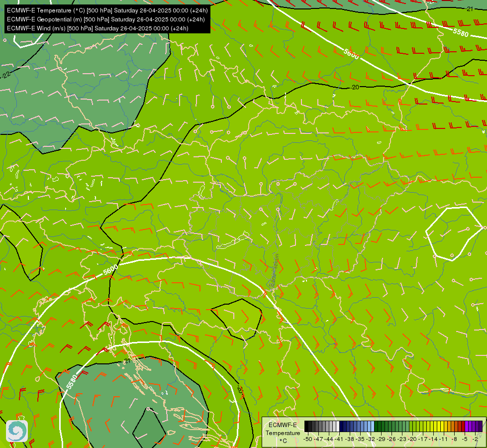Click the -2 value in the temperature legend
The width and height of the screenshot is (487, 448).
pyautogui.click(x=475, y=439)
